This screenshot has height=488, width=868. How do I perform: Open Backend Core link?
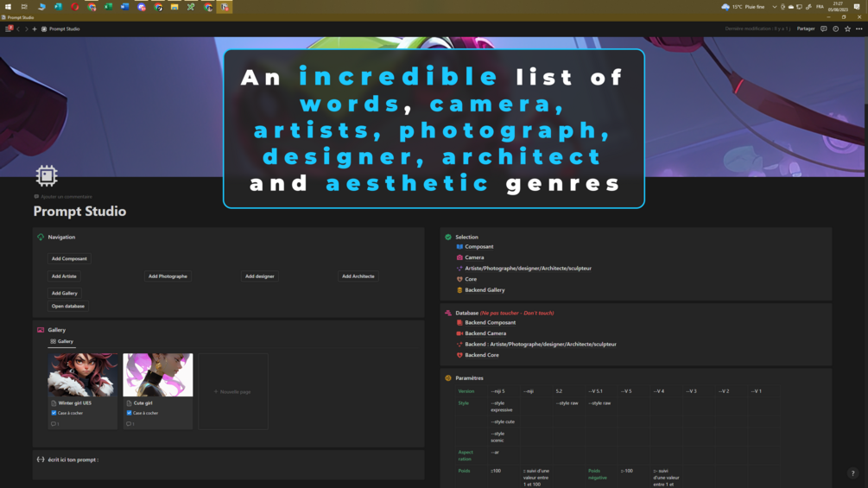click(482, 355)
